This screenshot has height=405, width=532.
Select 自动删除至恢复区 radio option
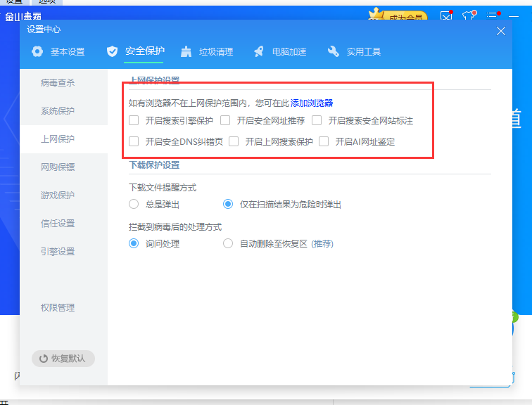228,243
